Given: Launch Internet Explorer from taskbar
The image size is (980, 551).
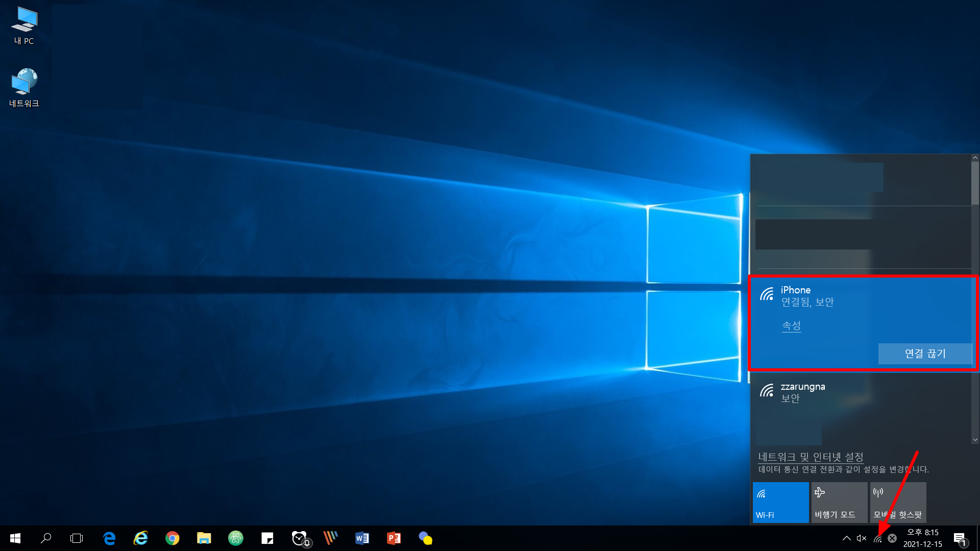Looking at the screenshot, I should tap(140, 538).
